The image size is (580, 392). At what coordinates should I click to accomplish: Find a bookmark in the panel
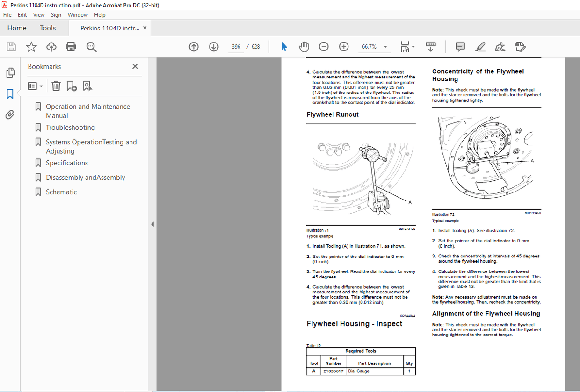(x=87, y=86)
